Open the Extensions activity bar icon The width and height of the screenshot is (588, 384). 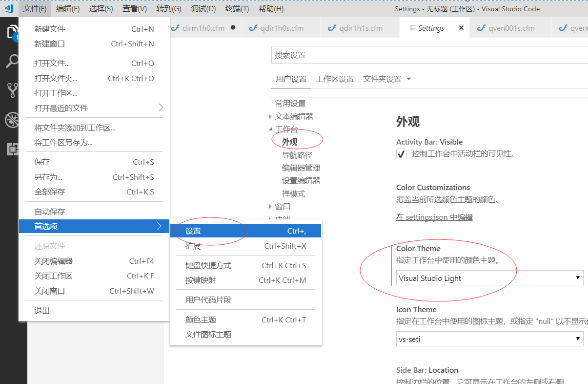pos(12,149)
